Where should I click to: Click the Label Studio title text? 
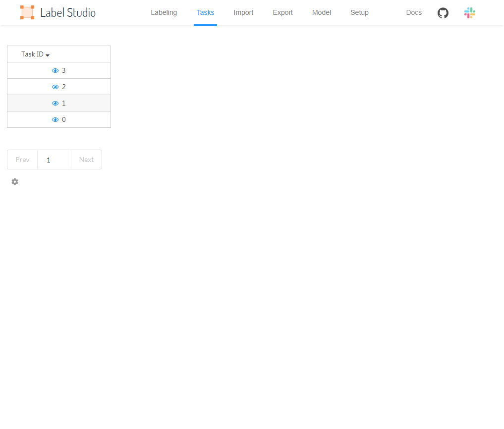(68, 12)
